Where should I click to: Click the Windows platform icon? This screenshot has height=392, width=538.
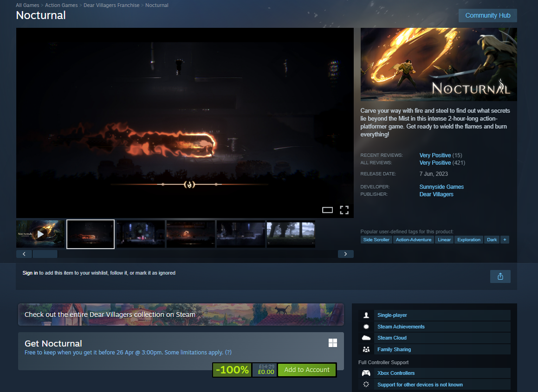click(x=332, y=343)
